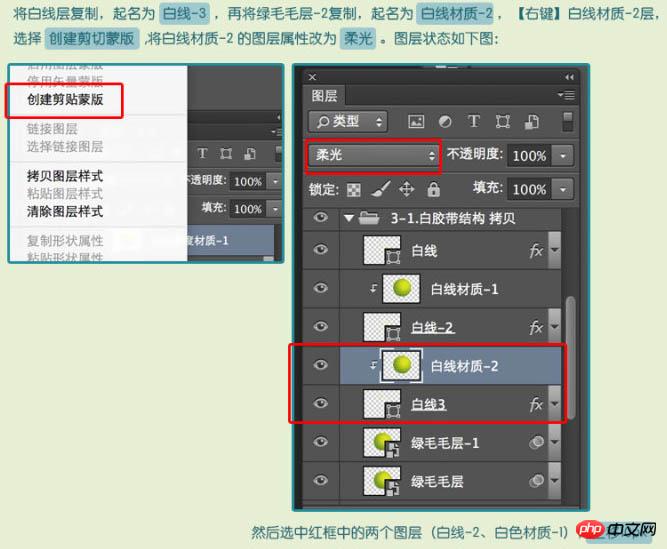Hide the 白线 layer

pos(321,250)
